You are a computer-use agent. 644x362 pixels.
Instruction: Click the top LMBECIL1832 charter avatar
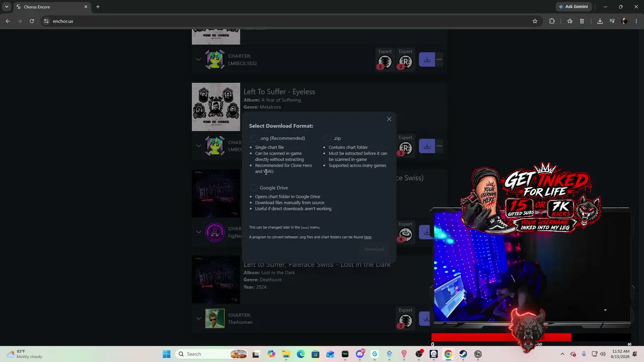coord(215,60)
